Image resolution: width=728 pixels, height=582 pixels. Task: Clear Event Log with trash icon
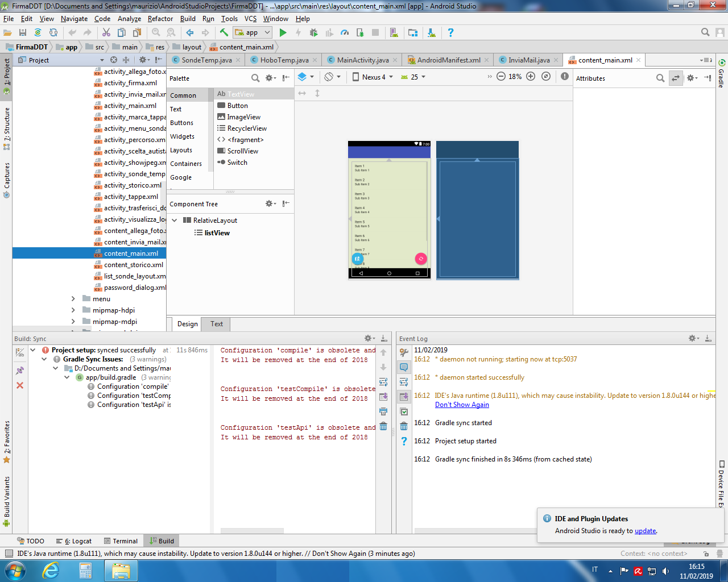[404, 426]
